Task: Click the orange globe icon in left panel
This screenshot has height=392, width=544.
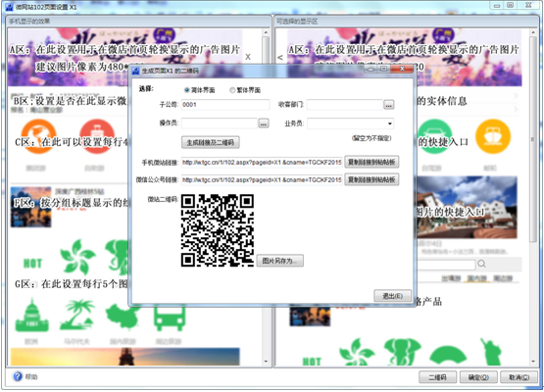Action: tap(38, 136)
